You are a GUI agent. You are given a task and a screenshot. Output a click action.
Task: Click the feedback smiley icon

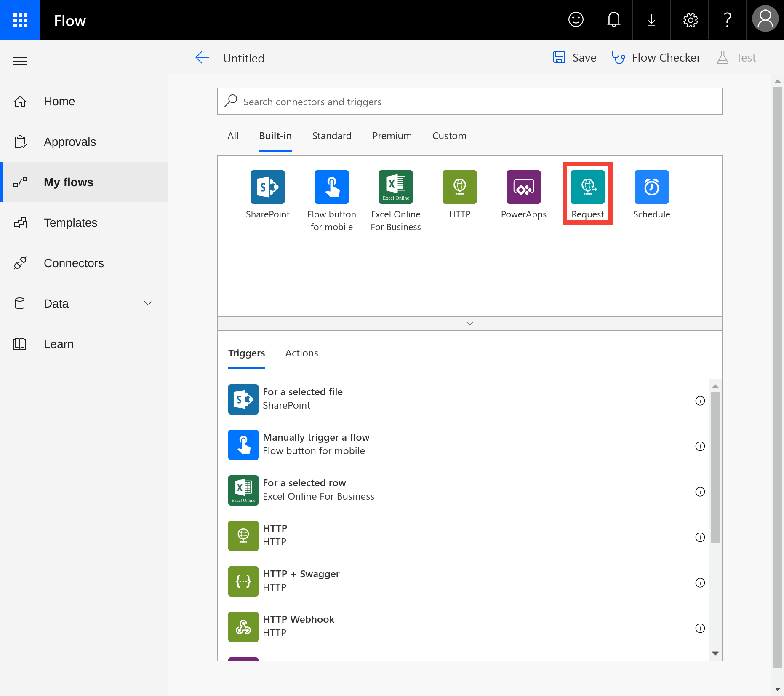[576, 20]
